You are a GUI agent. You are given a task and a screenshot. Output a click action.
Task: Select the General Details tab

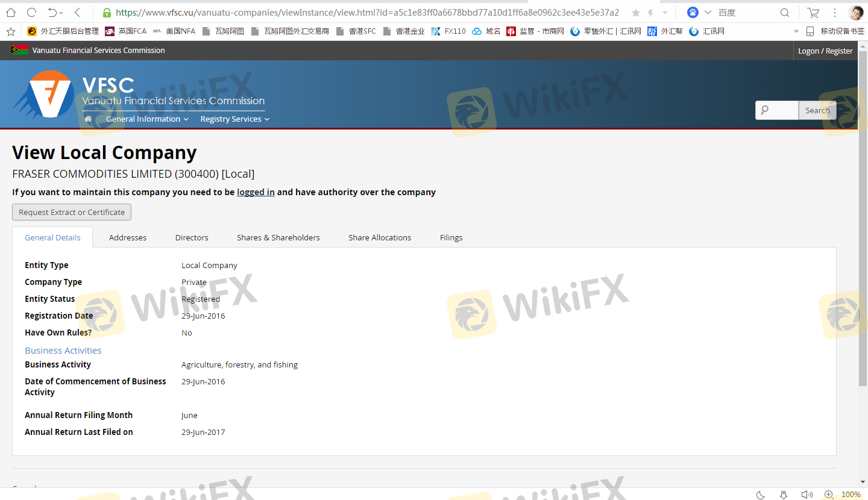coord(52,237)
